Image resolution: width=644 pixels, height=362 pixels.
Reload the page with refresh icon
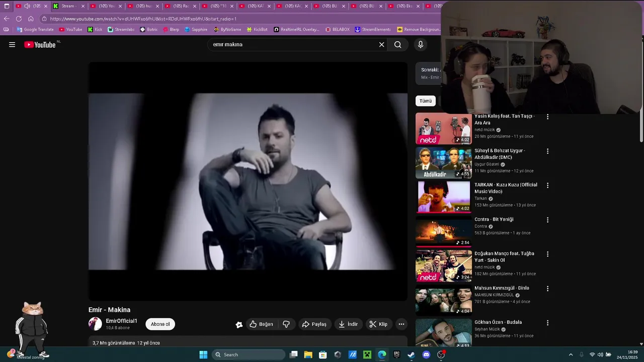pos(19,19)
